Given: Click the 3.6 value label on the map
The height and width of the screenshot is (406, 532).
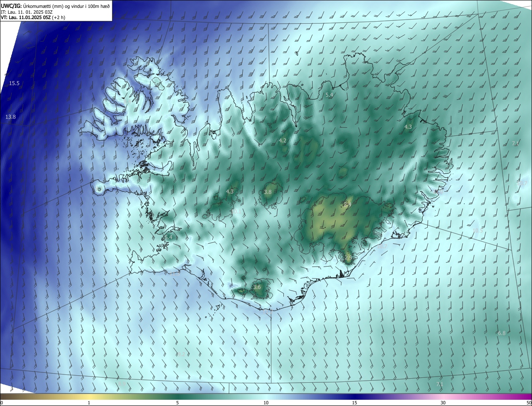Looking at the screenshot, I should [x=257, y=287].
